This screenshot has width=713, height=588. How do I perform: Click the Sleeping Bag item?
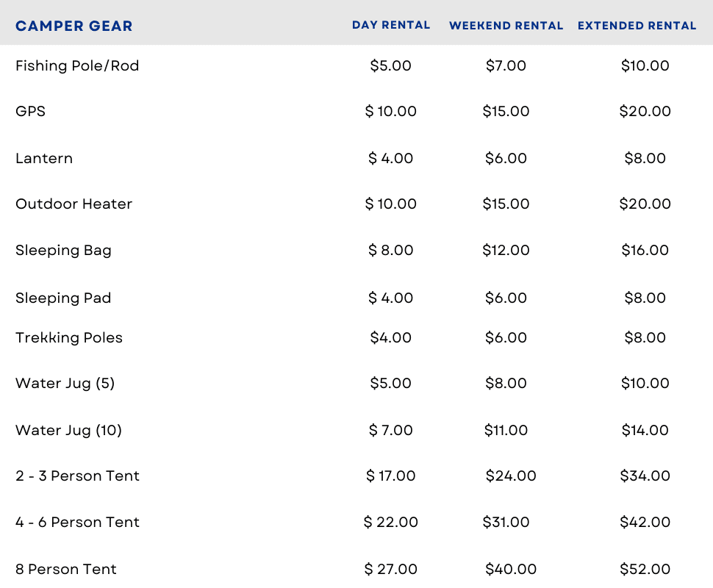[x=63, y=250]
